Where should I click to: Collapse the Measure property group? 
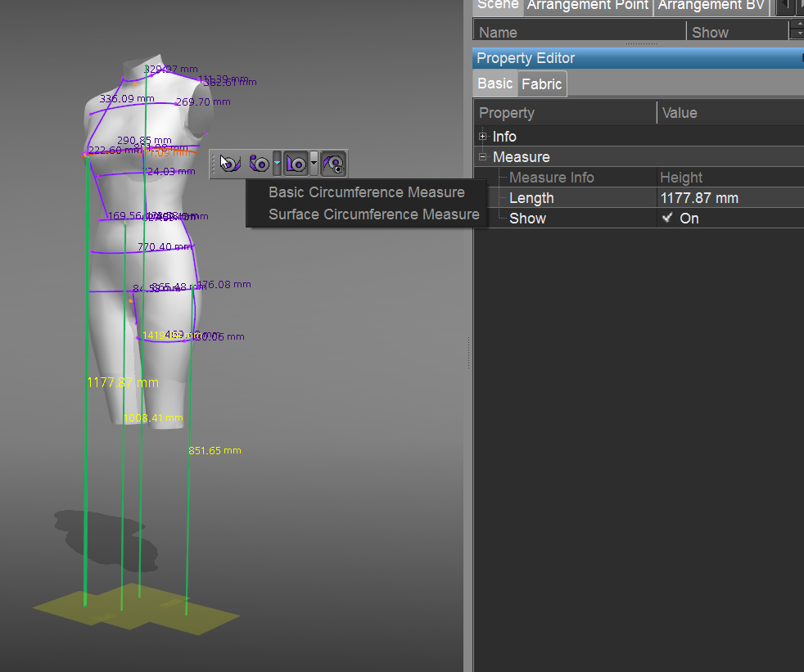(483, 157)
